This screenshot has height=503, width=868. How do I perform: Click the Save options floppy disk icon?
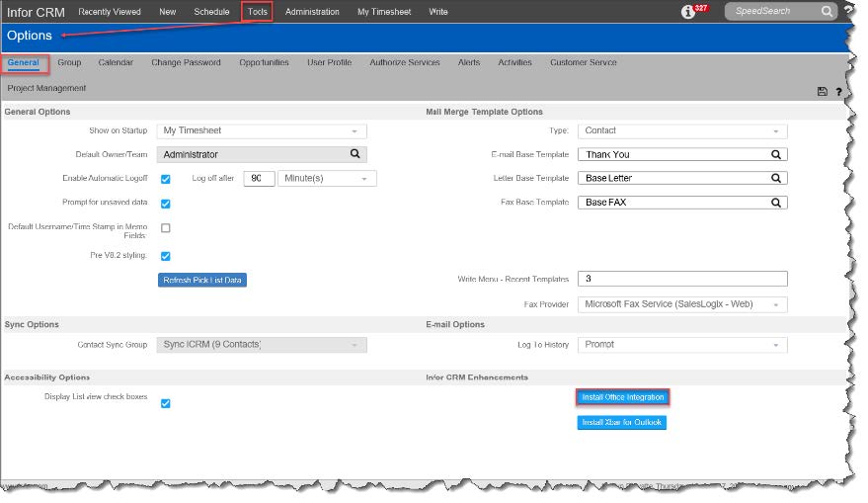point(822,91)
